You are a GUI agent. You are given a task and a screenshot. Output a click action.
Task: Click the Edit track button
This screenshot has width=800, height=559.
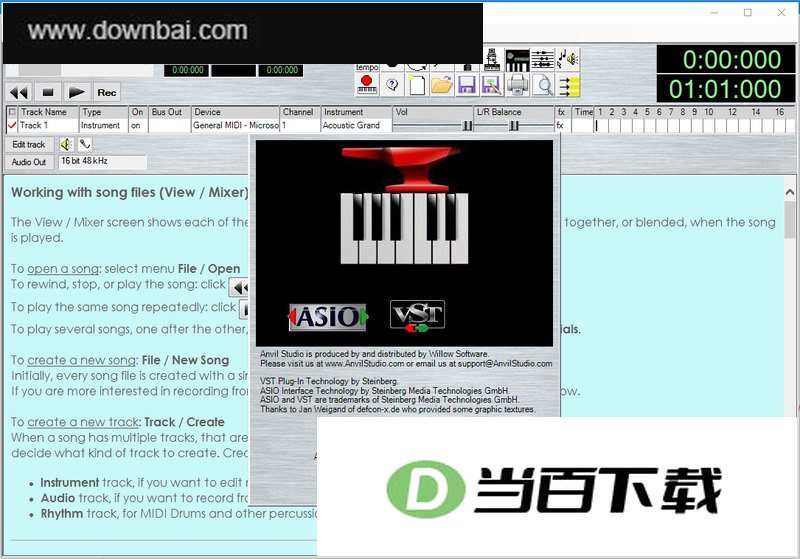click(x=29, y=145)
